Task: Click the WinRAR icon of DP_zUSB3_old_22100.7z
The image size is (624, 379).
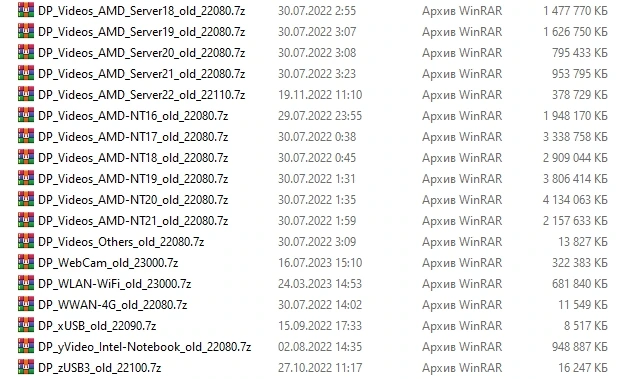Action: [x=26, y=367]
